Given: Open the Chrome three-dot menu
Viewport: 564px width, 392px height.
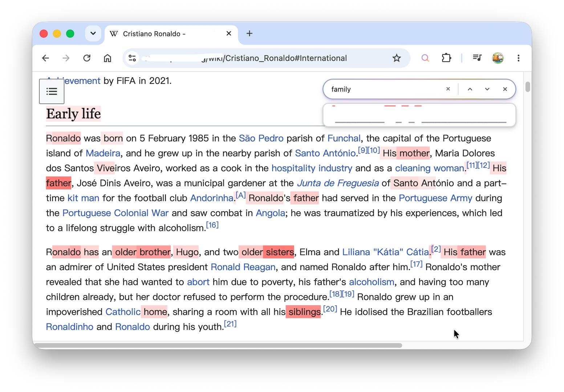Looking at the screenshot, I should (519, 58).
